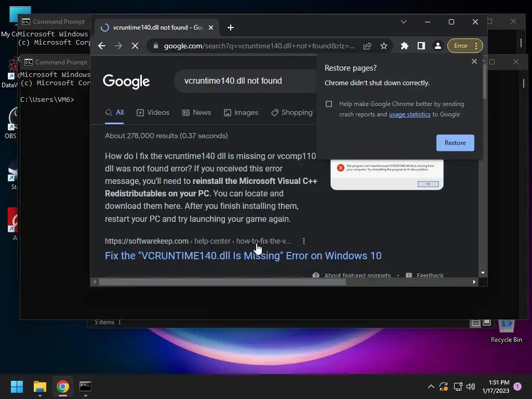Click the update sync tray icon
Viewport: 532px width, 399px height.
444,387
